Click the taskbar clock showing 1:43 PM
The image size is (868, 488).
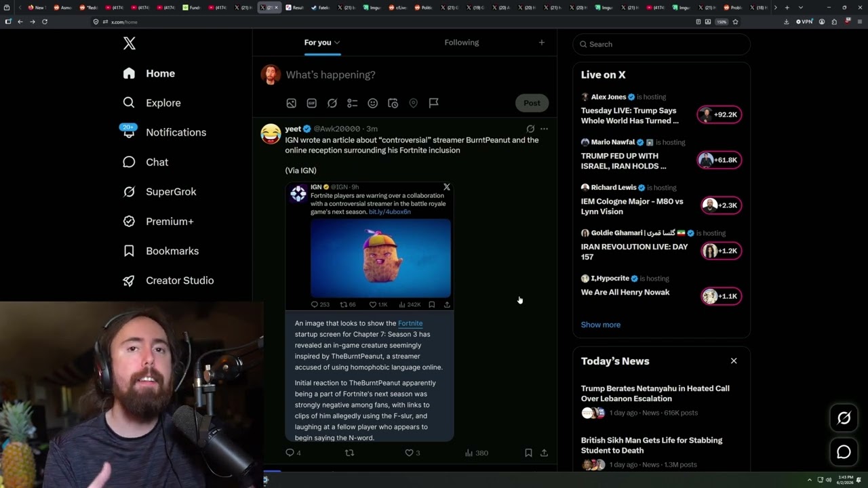pyautogui.click(x=845, y=480)
